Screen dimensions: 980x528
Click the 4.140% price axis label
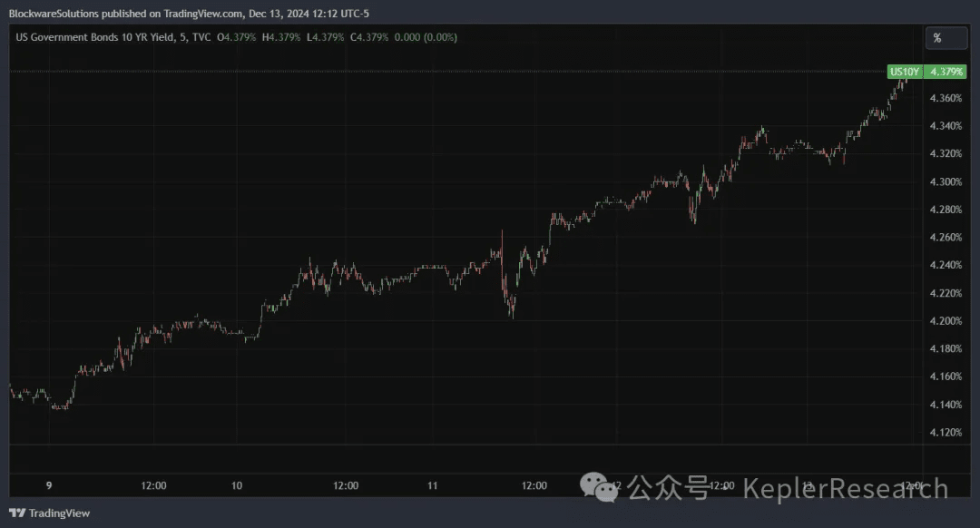(946, 405)
